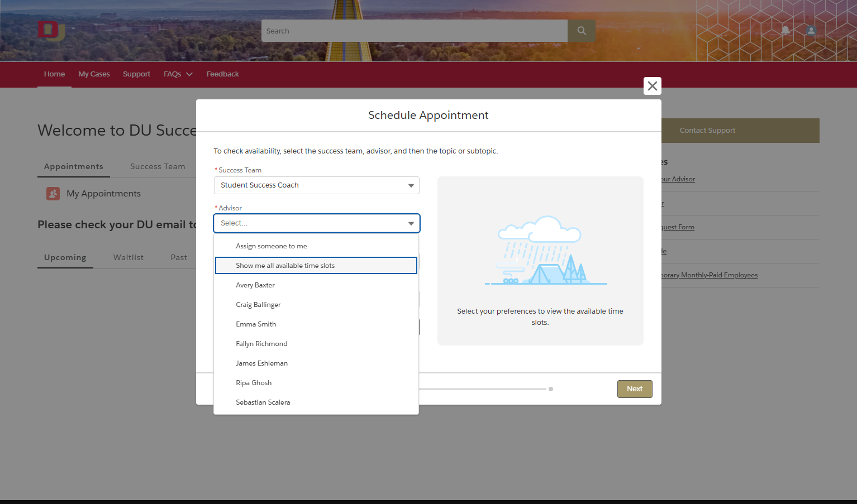Click the My Appointments icon
Viewport: 857px width, 504px height.
53,194
